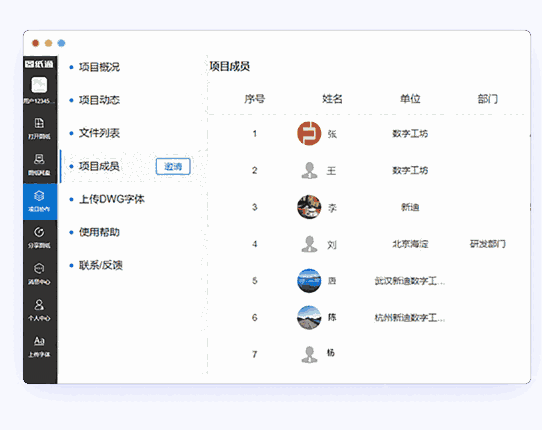Image resolution: width=542 pixels, height=430 pixels.
Task: Click 数字工坊 in 张's row
Action: 410,133
